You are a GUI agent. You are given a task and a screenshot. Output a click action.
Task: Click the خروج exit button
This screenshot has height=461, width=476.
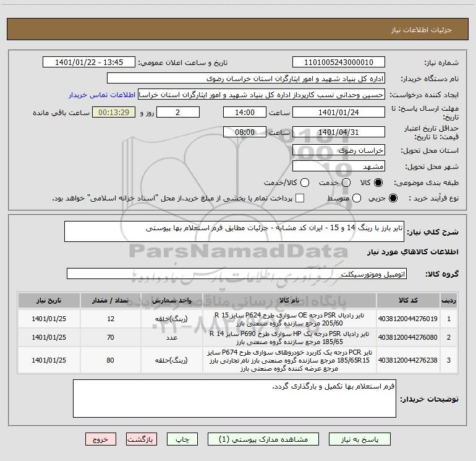101,439
